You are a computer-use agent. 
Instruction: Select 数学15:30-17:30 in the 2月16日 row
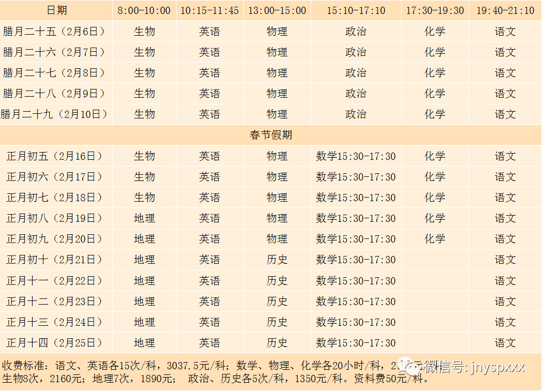click(x=356, y=156)
